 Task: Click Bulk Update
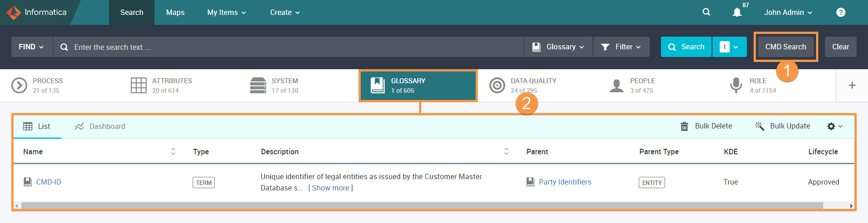point(783,126)
